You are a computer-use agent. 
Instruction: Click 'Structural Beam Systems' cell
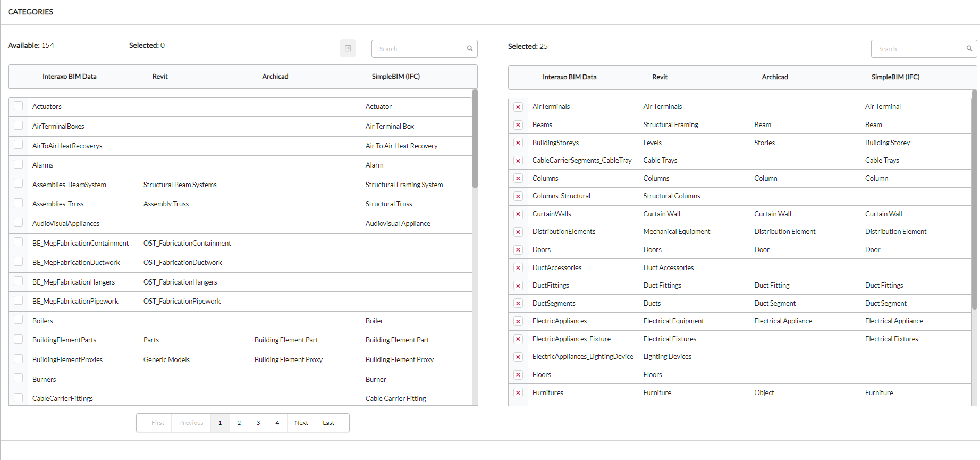coord(180,185)
